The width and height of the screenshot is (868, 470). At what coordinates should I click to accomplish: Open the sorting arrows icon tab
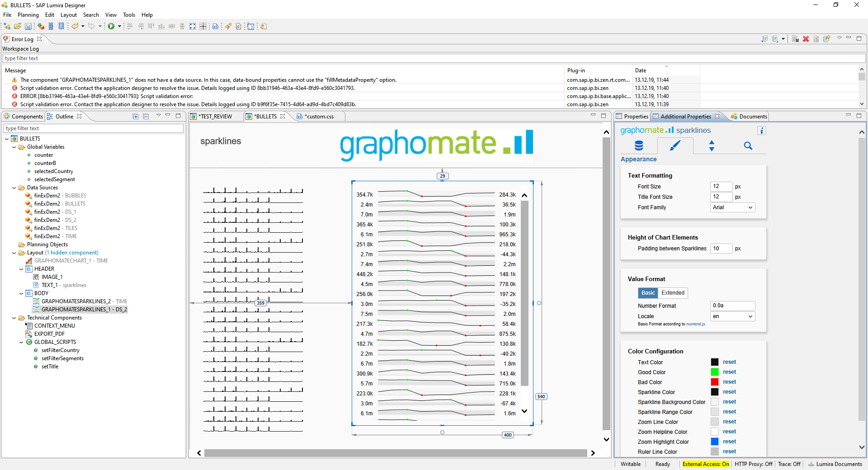[x=712, y=146]
